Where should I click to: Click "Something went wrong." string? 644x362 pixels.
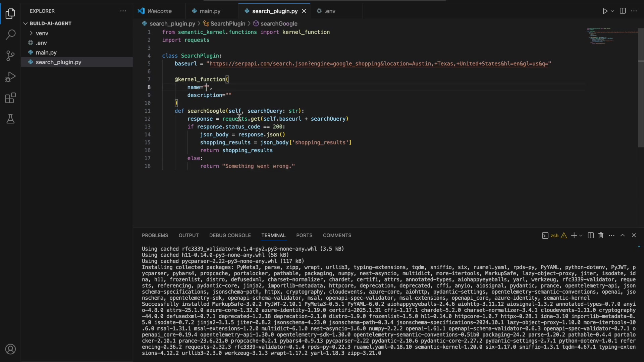click(258, 166)
